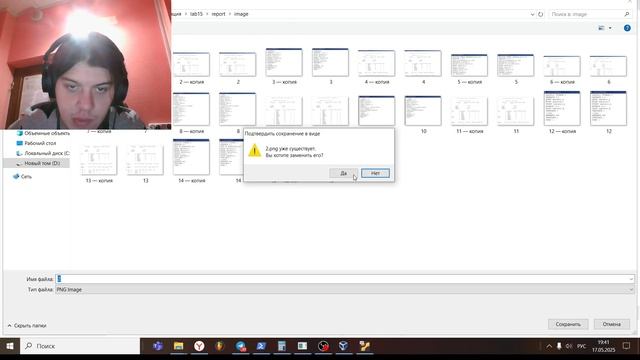This screenshot has width=640, height=360.
Task: Open Microsoft Teams from the taskbar
Action: tap(158, 346)
